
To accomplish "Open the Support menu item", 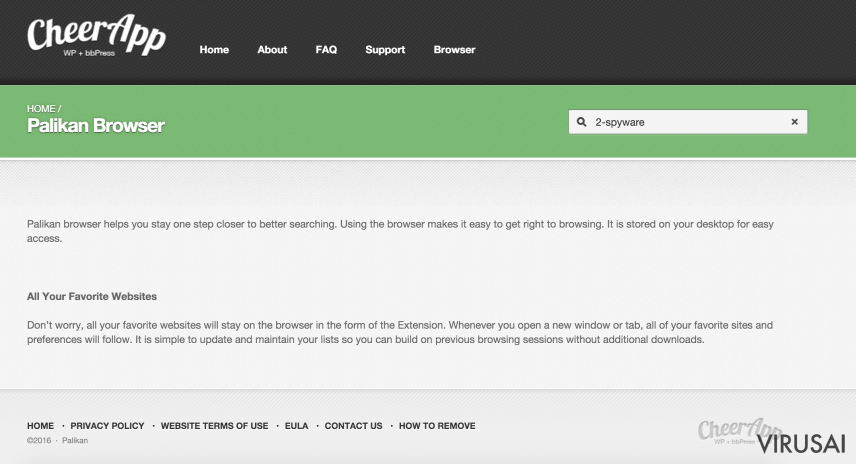I will [385, 50].
